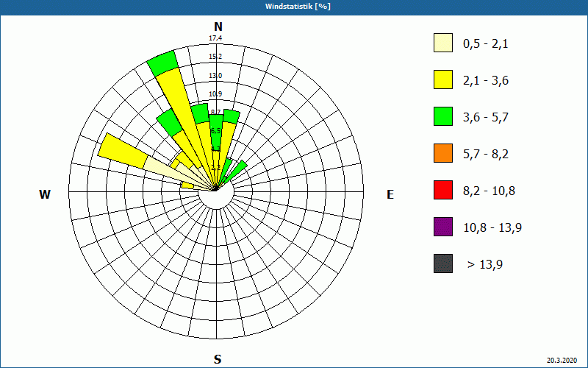Select the '8,2 - 10,8' legend label
The image size is (588, 368).
pyautogui.click(x=489, y=191)
